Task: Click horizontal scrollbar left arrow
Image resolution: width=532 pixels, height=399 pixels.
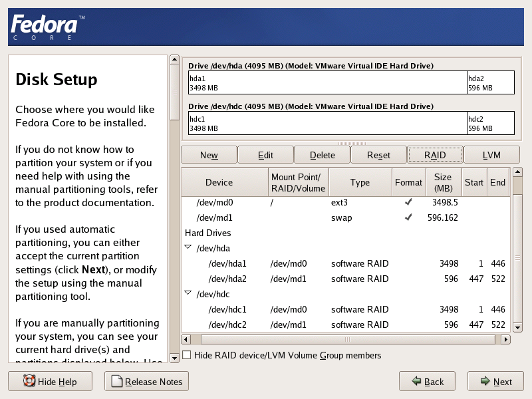Action: (186, 339)
